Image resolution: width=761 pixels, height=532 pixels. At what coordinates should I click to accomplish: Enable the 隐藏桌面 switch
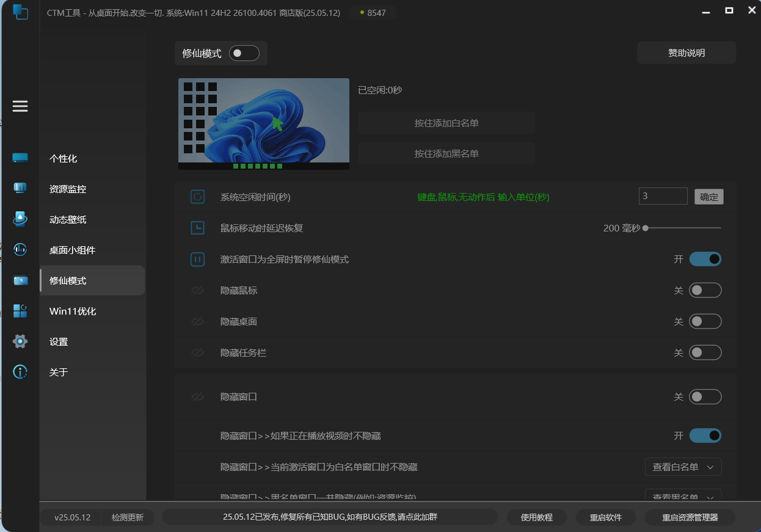click(705, 321)
